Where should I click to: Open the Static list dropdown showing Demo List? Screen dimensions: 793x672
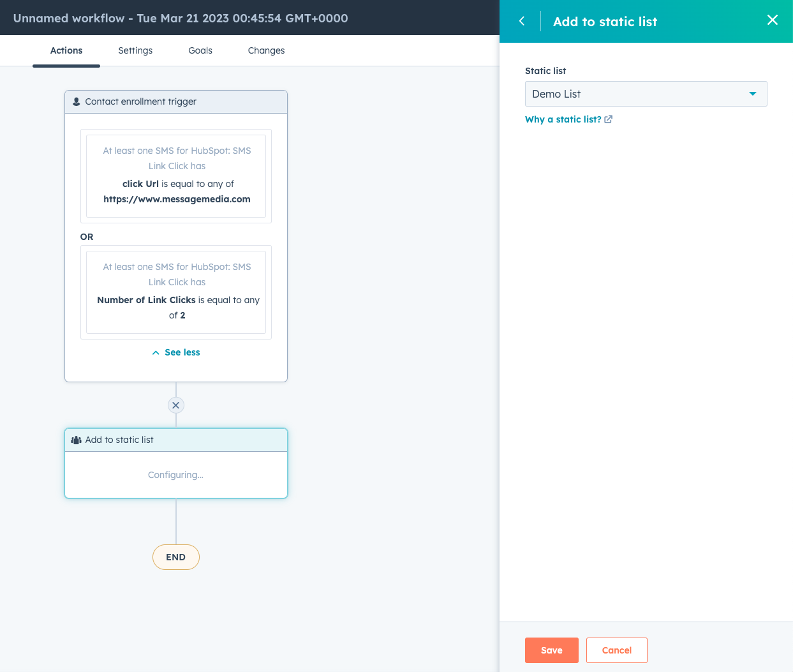[x=646, y=94]
